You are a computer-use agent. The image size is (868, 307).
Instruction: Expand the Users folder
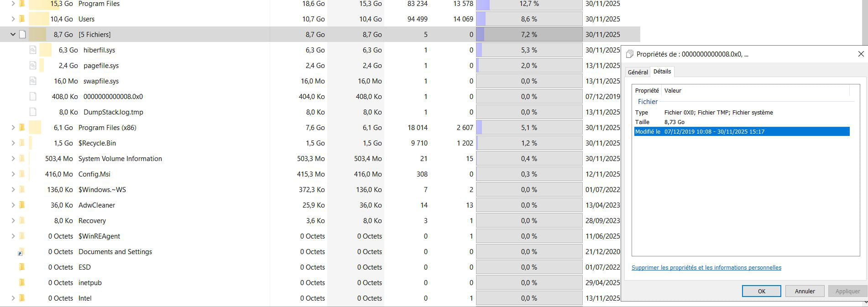pos(13,19)
